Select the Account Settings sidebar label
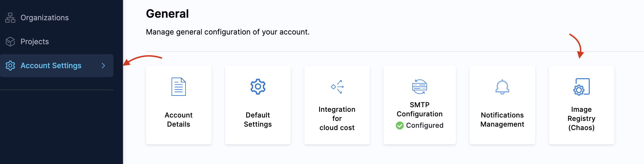 pos(51,66)
